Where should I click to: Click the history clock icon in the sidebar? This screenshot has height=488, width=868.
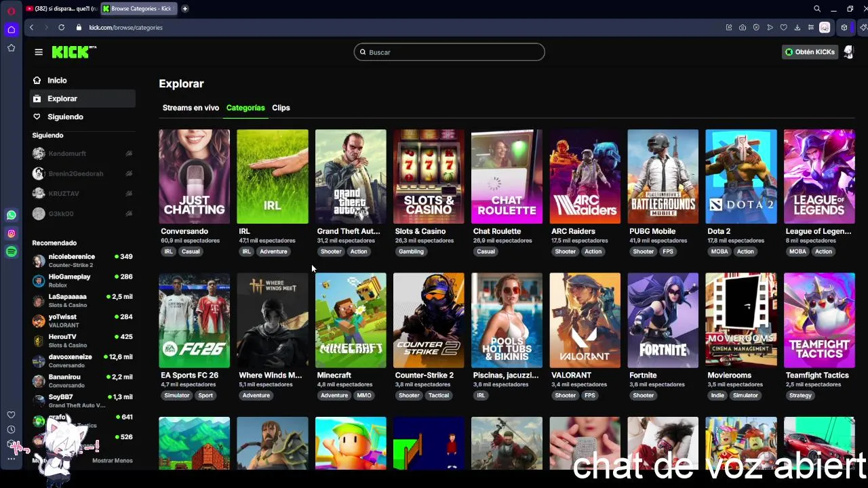[x=11, y=430]
